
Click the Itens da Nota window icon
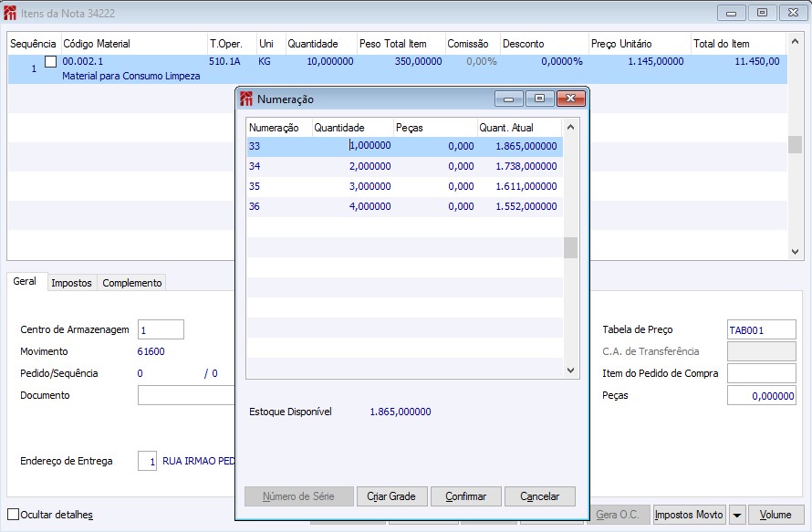click(11, 14)
